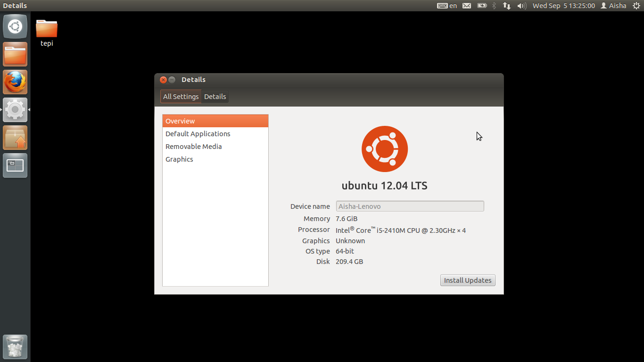Click the Graphics value Unknown
This screenshot has height=362, width=644.
(x=350, y=241)
